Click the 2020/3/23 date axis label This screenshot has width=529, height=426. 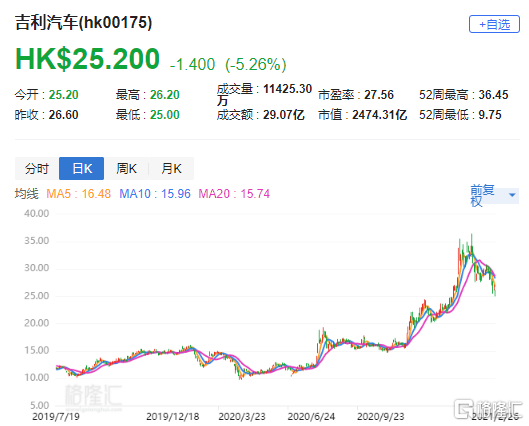[242, 417]
